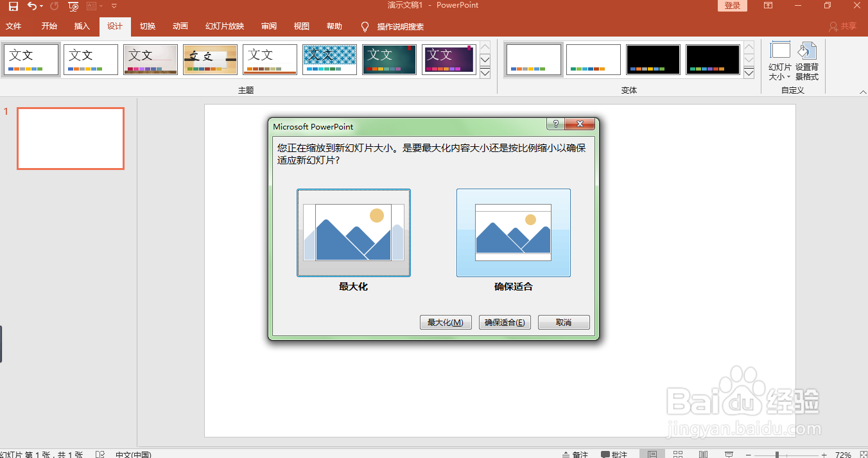
Task: Click the 中文(中国) language indicator
Action: [x=134, y=454]
